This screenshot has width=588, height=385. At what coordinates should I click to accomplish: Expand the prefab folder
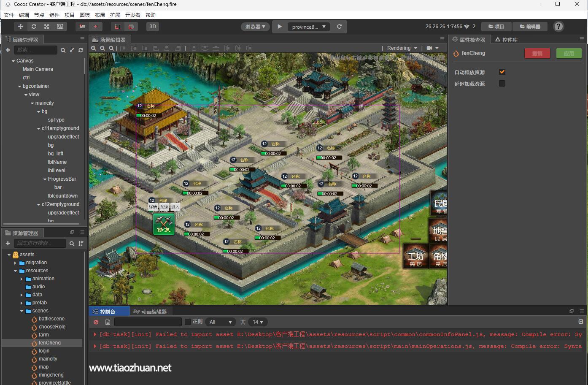click(22, 303)
